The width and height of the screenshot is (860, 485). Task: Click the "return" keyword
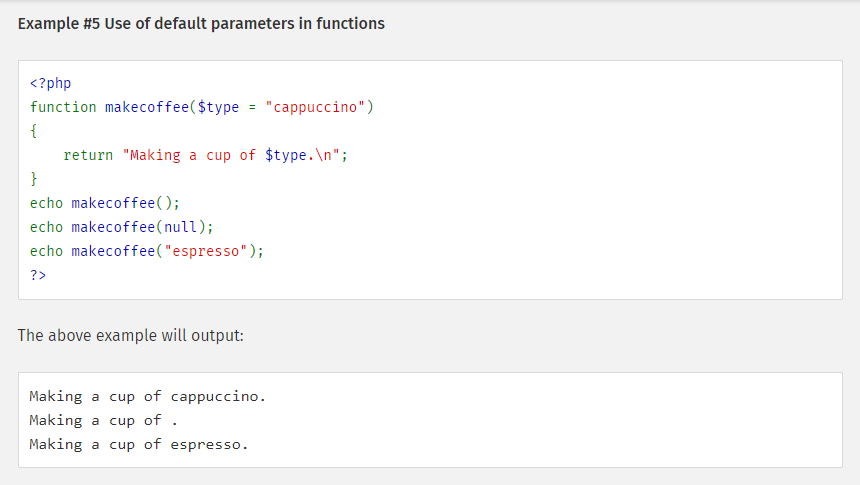pyautogui.click(x=88, y=155)
